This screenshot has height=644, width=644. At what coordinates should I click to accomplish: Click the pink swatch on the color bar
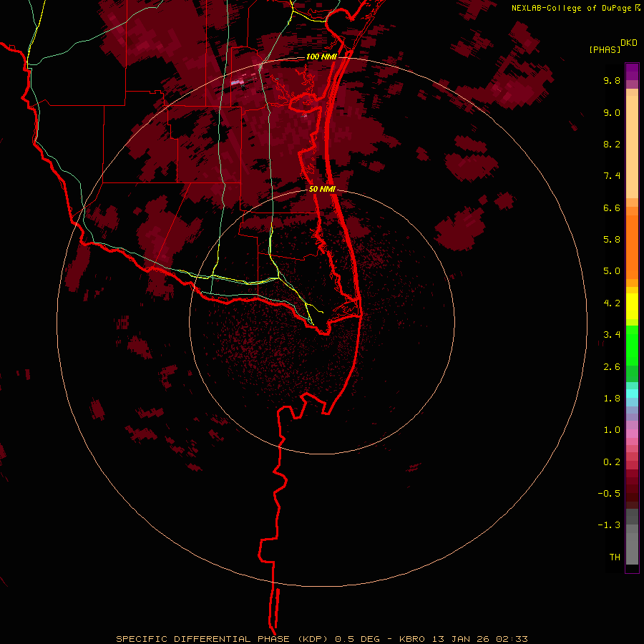(632, 434)
